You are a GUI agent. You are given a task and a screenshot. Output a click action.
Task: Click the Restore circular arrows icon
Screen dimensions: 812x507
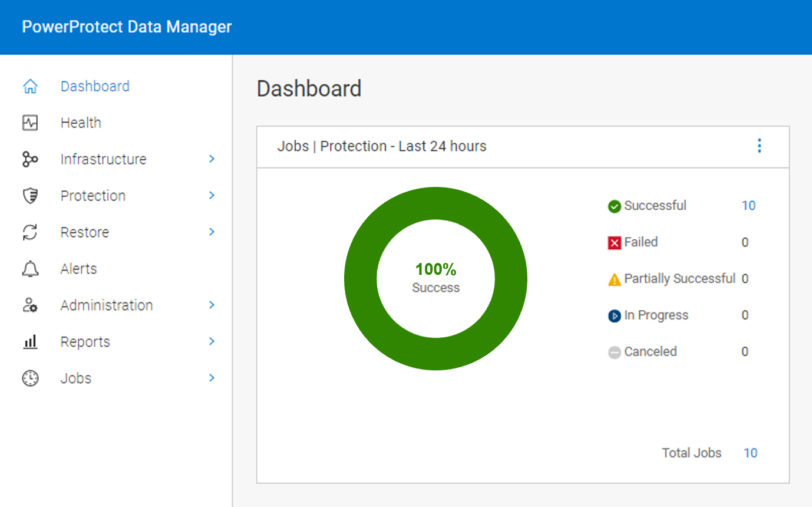30,232
